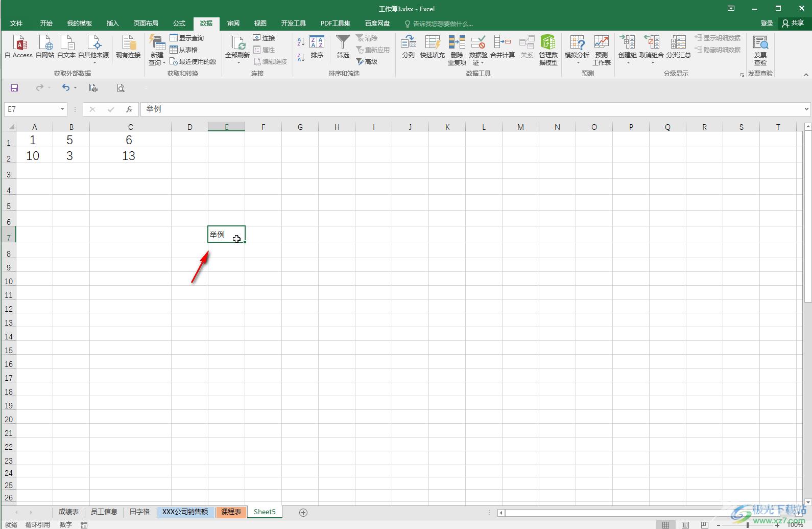The height and width of the screenshot is (529, 812).
Task: Sort descending Z to A
Action: pos(301,57)
